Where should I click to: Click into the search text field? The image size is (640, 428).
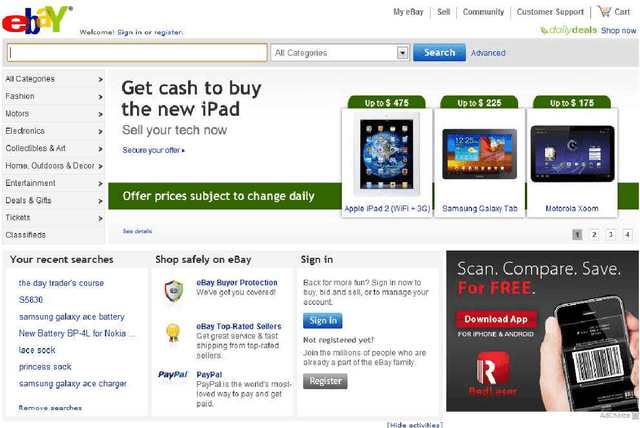pos(137,53)
